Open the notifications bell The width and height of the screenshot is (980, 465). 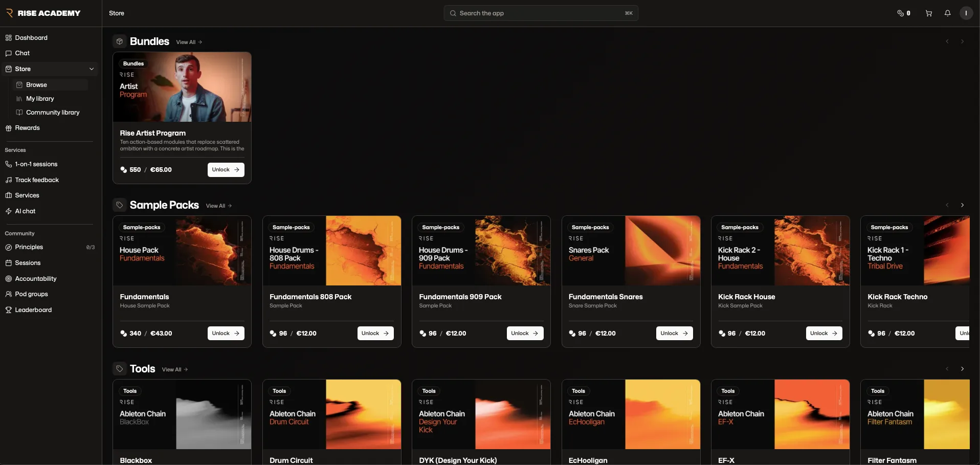(x=947, y=13)
